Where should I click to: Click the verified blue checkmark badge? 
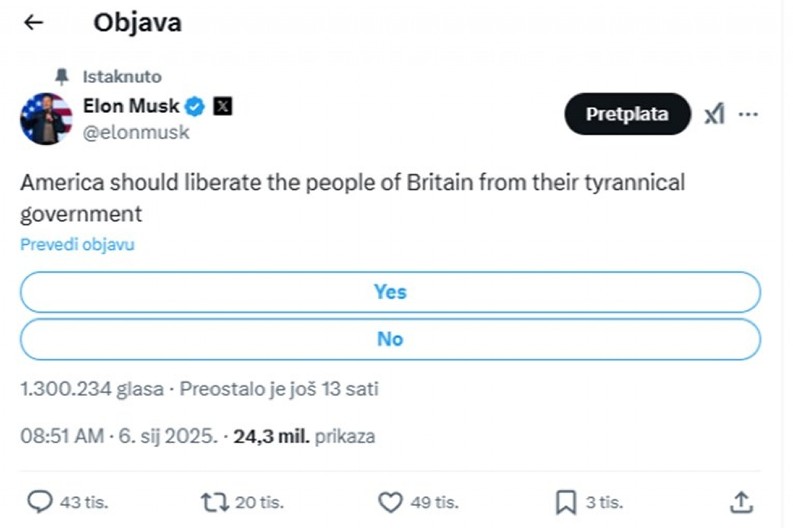[x=196, y=107]
